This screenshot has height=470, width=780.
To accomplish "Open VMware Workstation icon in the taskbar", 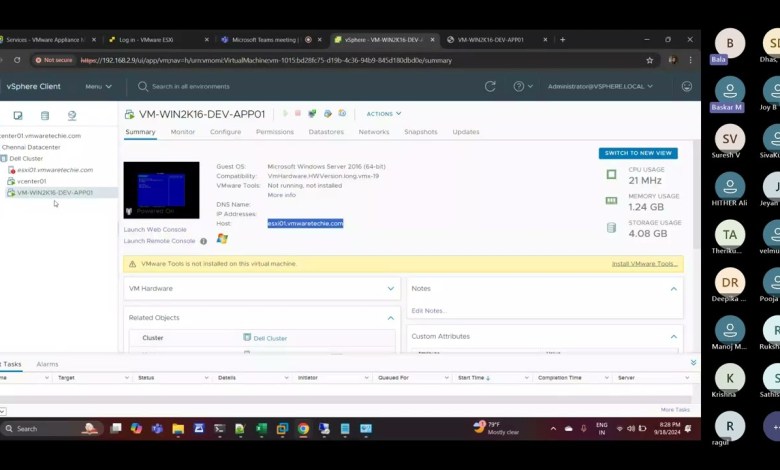I will click(283, 428).
